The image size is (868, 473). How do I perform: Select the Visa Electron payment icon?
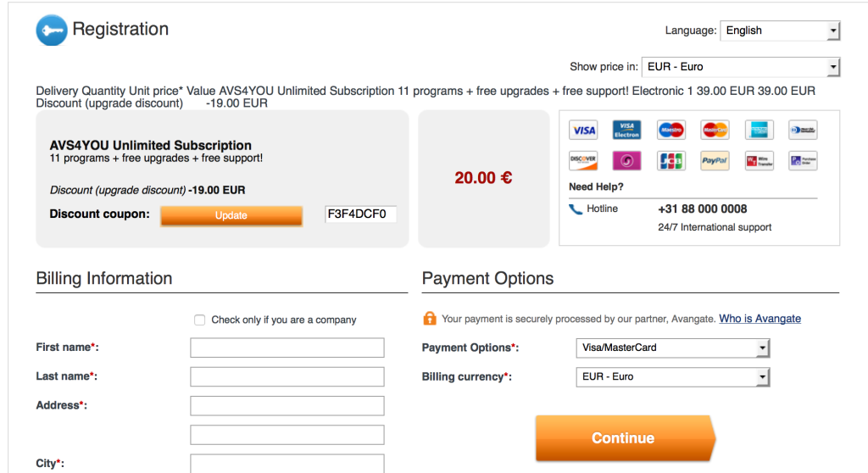tap(626, 131)
